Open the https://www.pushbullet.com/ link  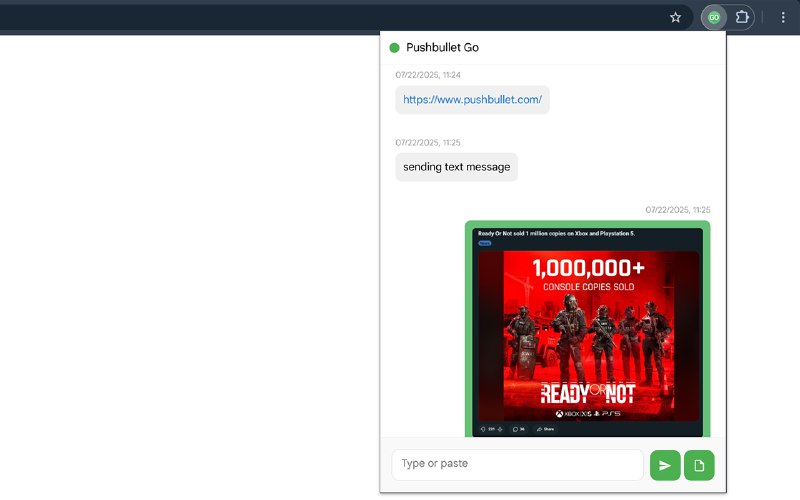click(472, 100)
